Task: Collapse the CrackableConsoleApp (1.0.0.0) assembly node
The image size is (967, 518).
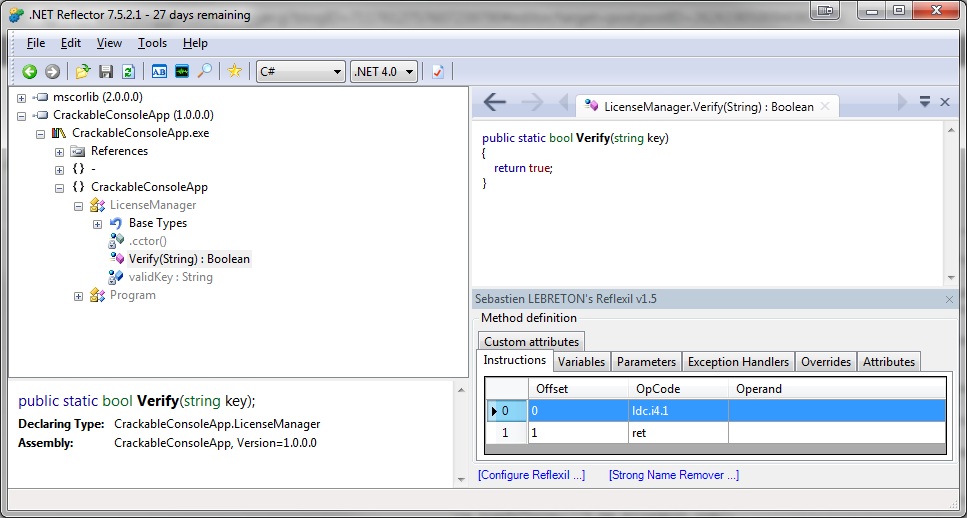Action: click(x=22, y=115)
